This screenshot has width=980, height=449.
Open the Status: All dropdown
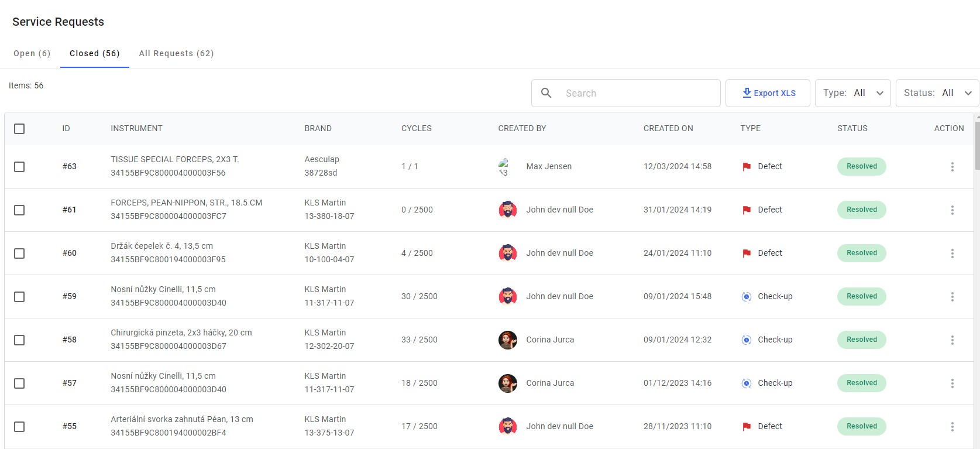[x=937, y=93]
